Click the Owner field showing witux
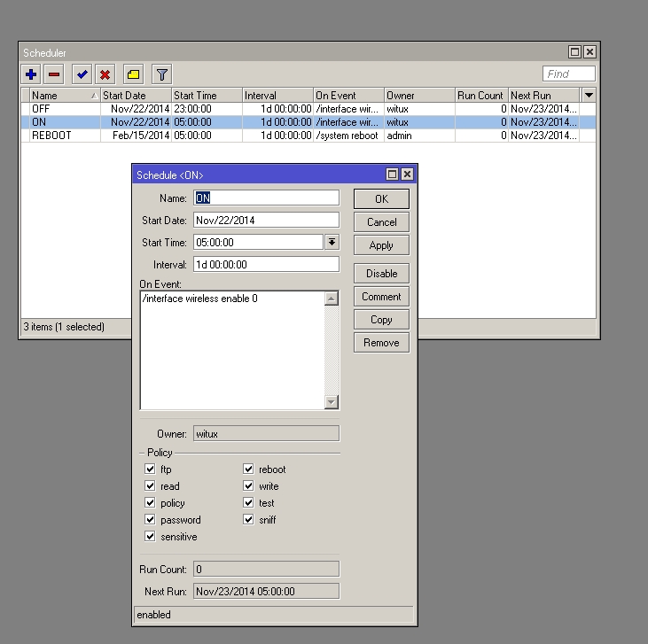The image size is (648, 644). 266,434
